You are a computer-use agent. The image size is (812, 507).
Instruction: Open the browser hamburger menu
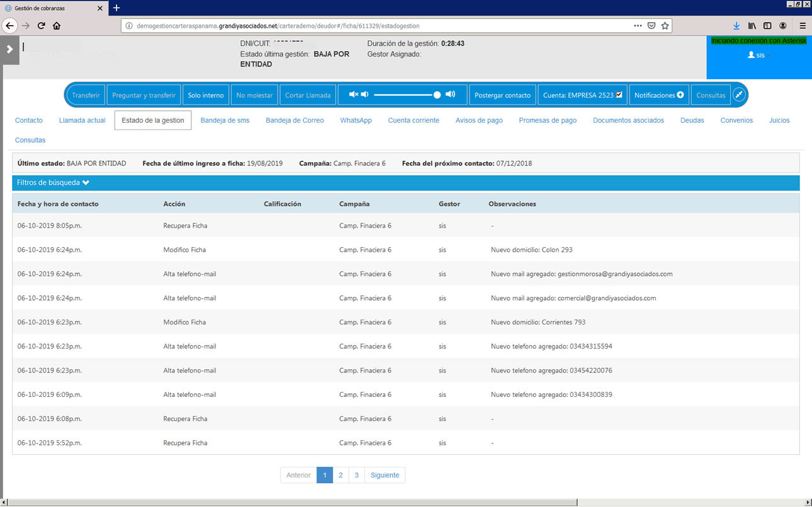click(x=803, y=26)
